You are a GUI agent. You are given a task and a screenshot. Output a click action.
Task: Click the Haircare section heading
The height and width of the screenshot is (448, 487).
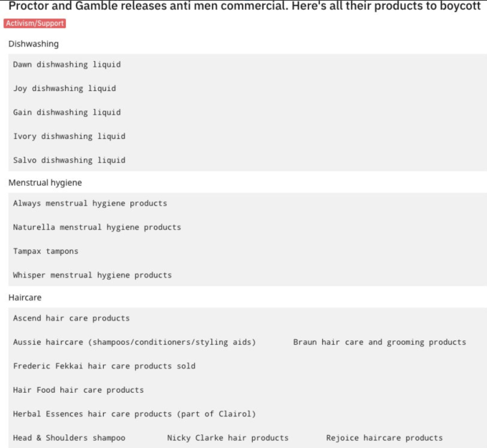(25, 297)
